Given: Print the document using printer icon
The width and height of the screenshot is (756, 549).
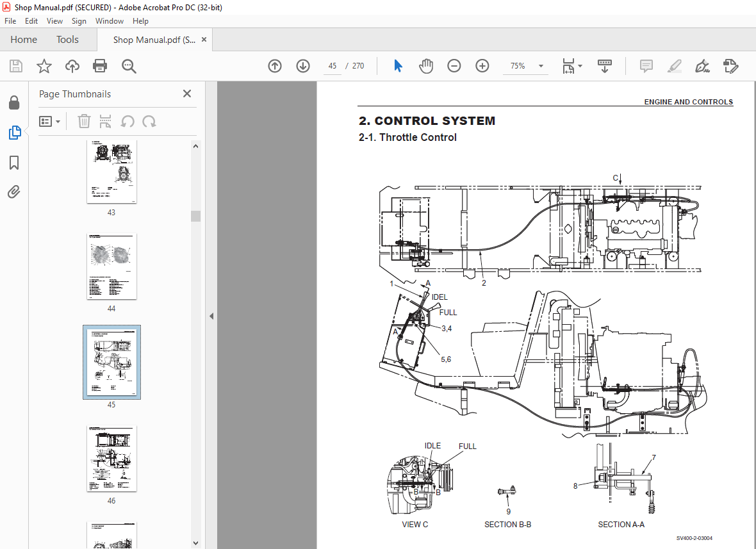Looking at the screenshot, I should tap(100, 66).
